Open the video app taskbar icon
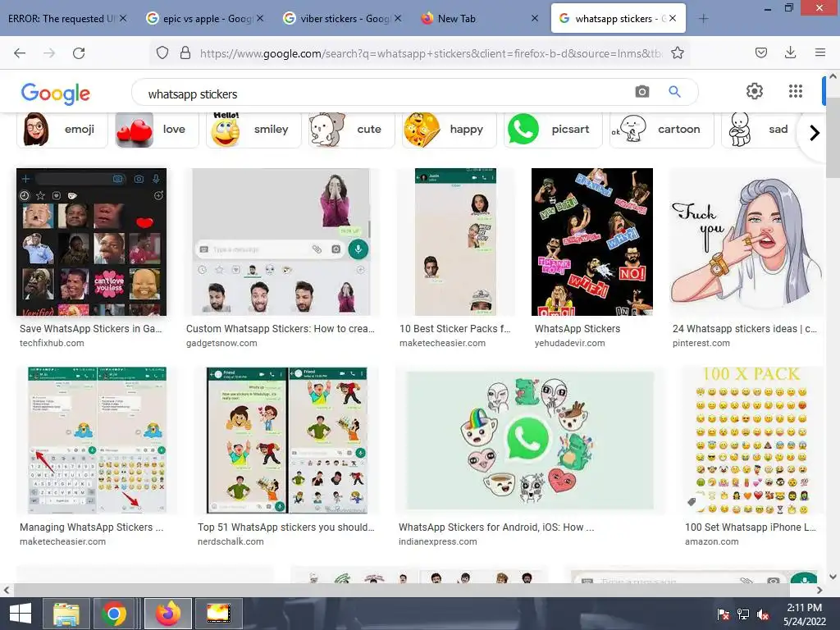The height and width of the screenshot is (630, 840). [218, 614]
